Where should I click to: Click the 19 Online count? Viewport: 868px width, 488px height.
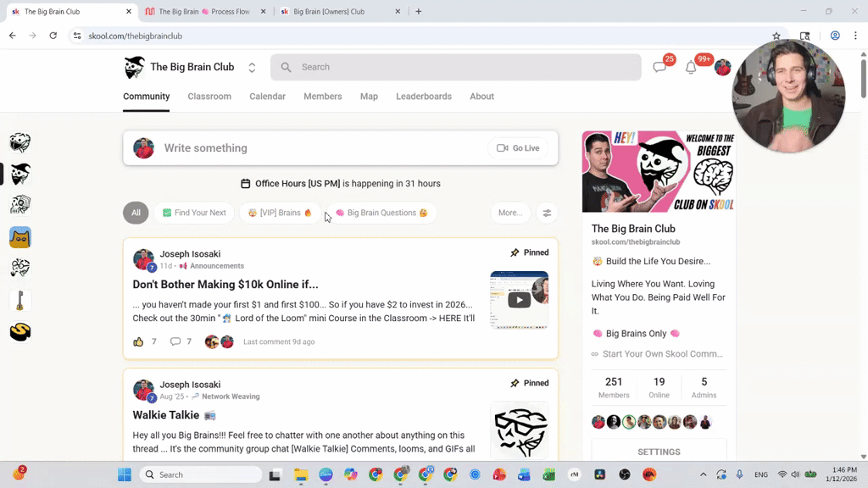coord(659,387)
